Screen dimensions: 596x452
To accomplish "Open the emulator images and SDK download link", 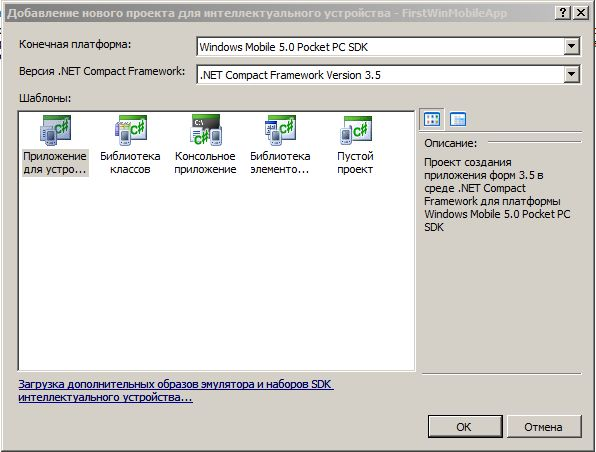I will tap(176, 390).
